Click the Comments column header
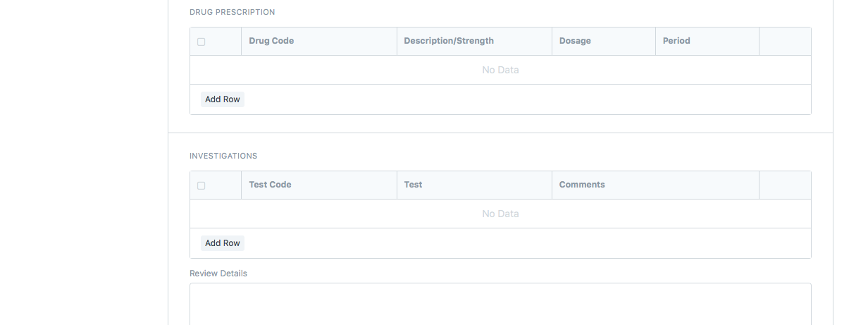Viewport: 868px width, 325px height. coord(582,185)
